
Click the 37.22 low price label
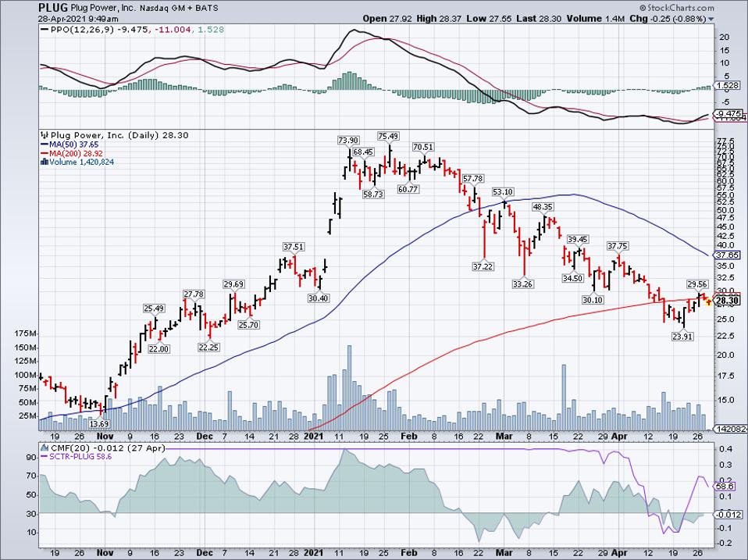click(483, 266)
